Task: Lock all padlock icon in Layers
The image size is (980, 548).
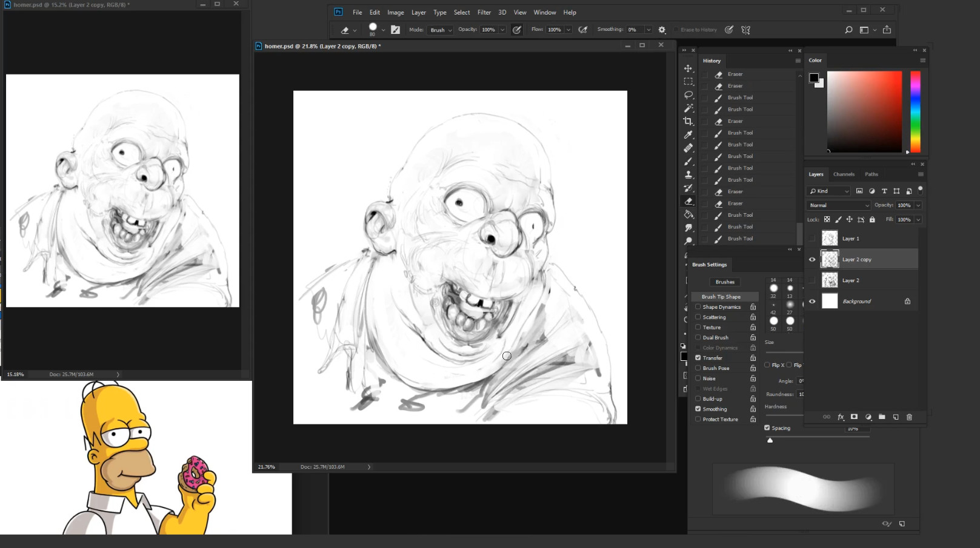Action: [x=872, y=219]
